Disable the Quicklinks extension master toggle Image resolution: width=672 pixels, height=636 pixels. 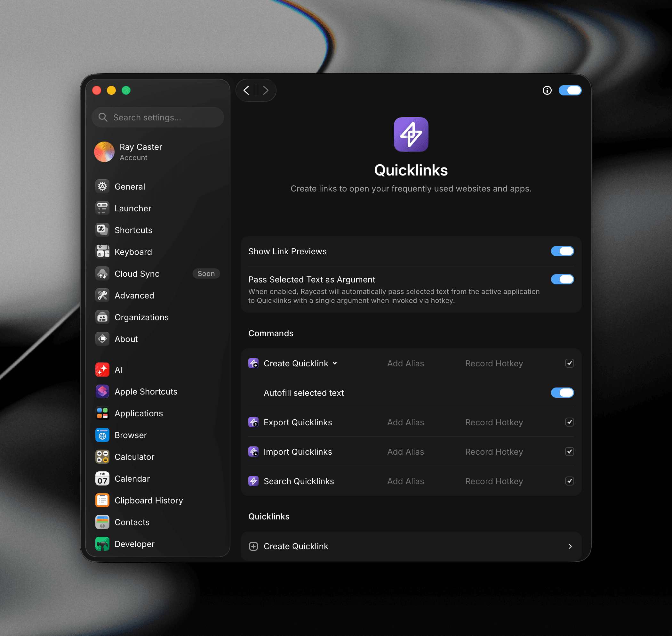(x=570, y=90)
